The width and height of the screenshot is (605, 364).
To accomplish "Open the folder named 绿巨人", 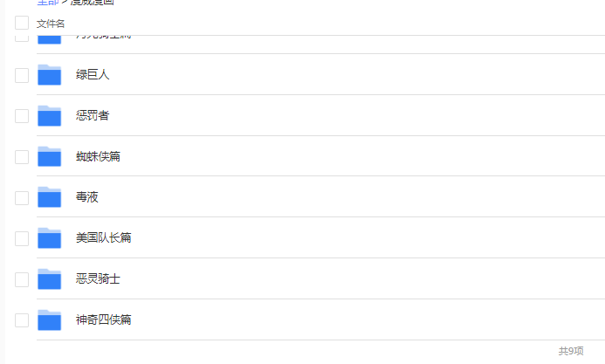I will 93,75.
